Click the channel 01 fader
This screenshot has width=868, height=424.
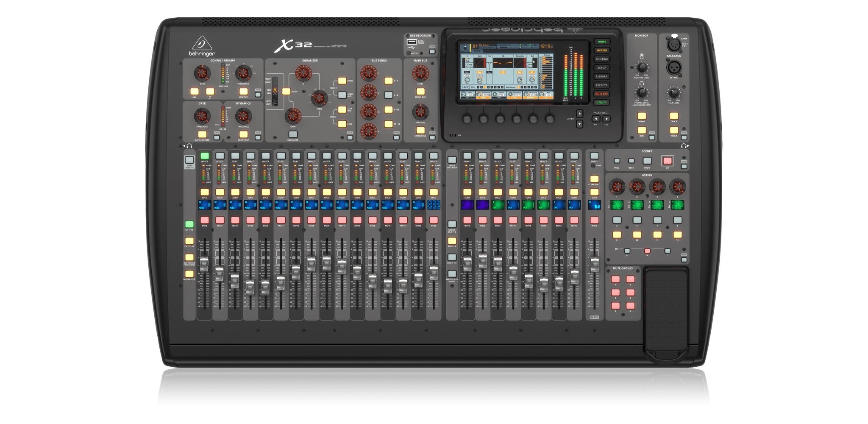[x=204, y=264]
